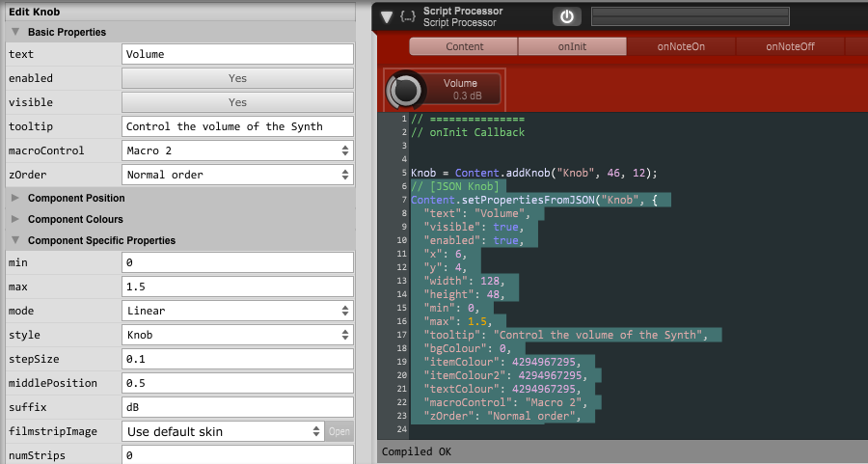Open the macroControl dropdown

pos(237,150)
